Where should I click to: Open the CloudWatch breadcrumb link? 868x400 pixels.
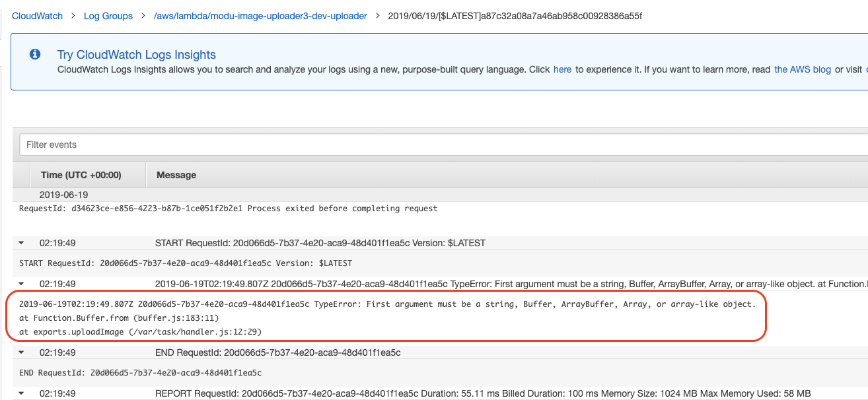point(37,16)
